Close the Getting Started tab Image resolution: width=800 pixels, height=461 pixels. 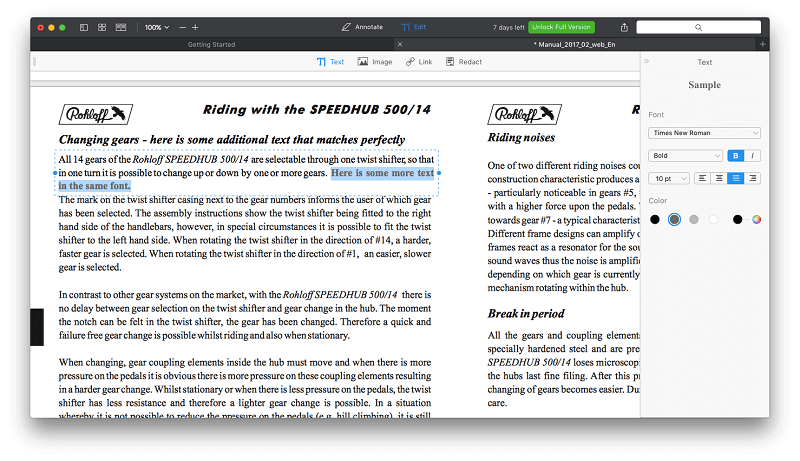tap(400, 44)
